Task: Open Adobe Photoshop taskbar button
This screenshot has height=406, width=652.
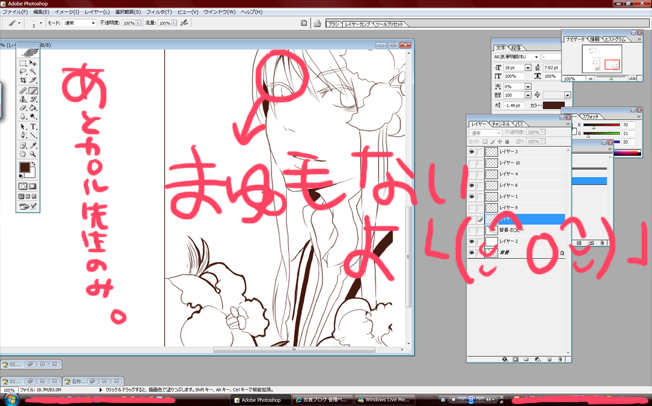Action: tap(261, 400)
